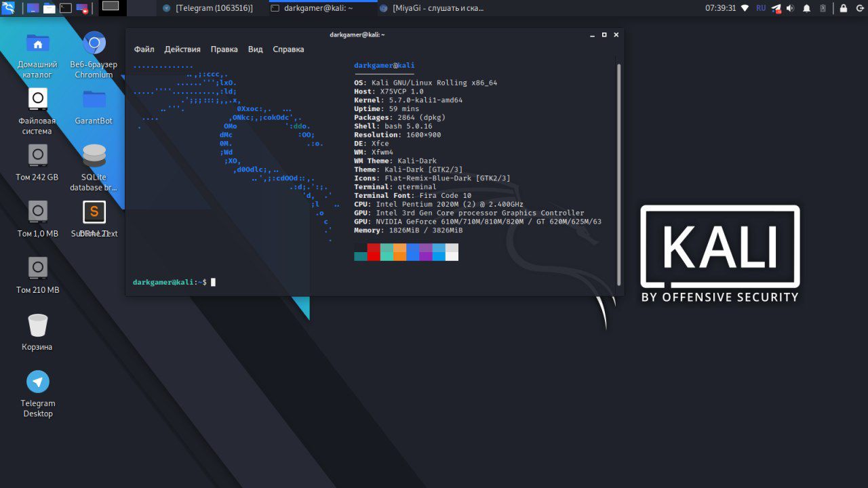Click the volume speaker tray icon
Screen dimensions: 868x488
coord(791,8)
